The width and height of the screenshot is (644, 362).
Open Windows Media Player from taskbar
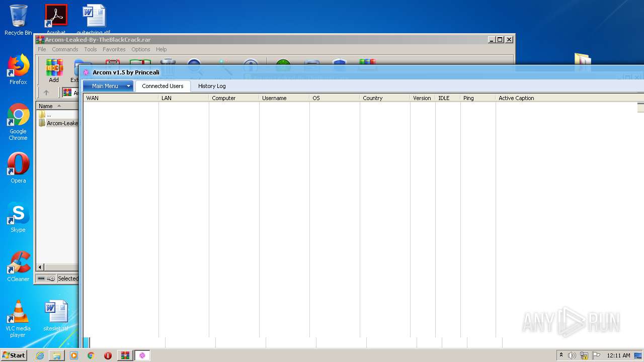click(74, 355)
